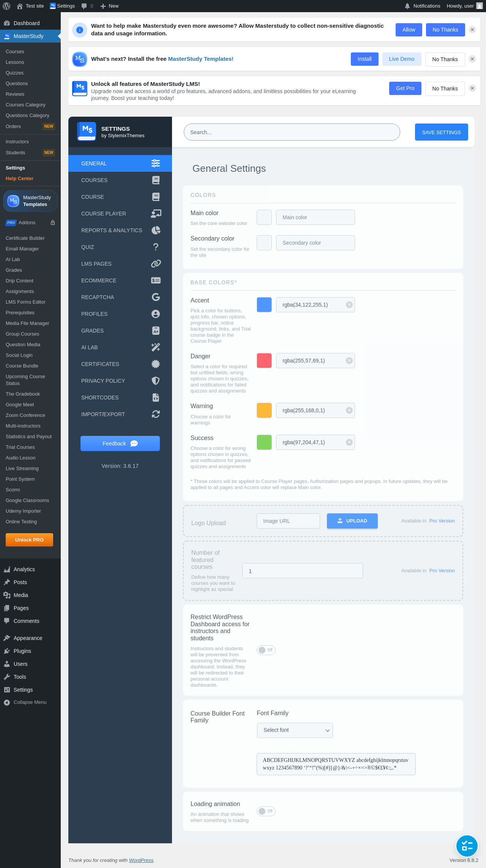
Task: Click the settings Search field
Action: [292, 132]
